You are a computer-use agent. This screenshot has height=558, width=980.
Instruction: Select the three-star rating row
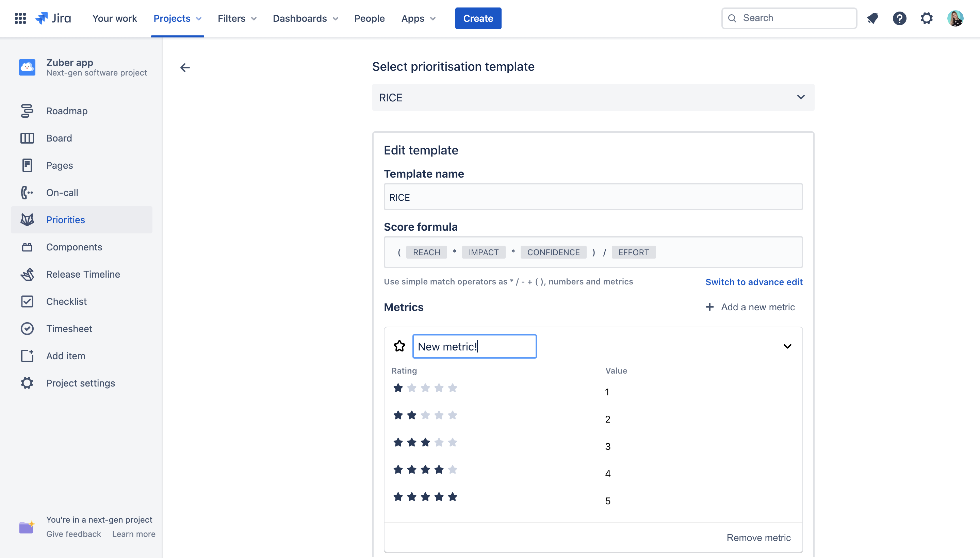425,443
